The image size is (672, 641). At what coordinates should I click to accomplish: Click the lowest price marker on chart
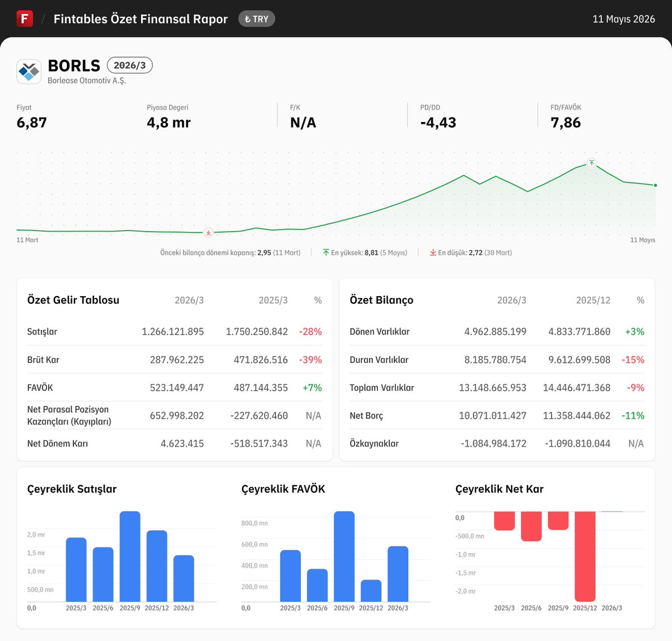pos(208,232)
